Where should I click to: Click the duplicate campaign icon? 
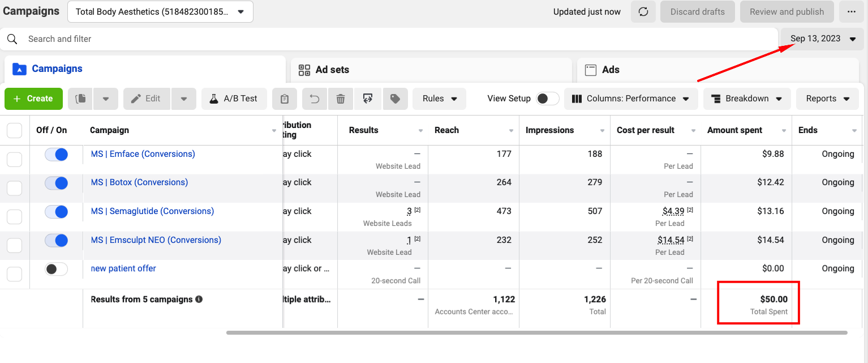pyautogui.click(x=80, y=99)
